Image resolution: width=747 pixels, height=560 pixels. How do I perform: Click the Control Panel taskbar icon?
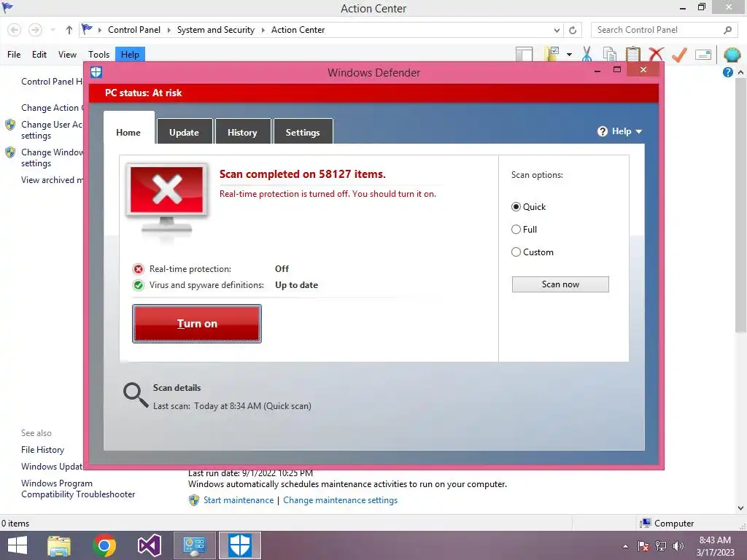tap(194, 545)
